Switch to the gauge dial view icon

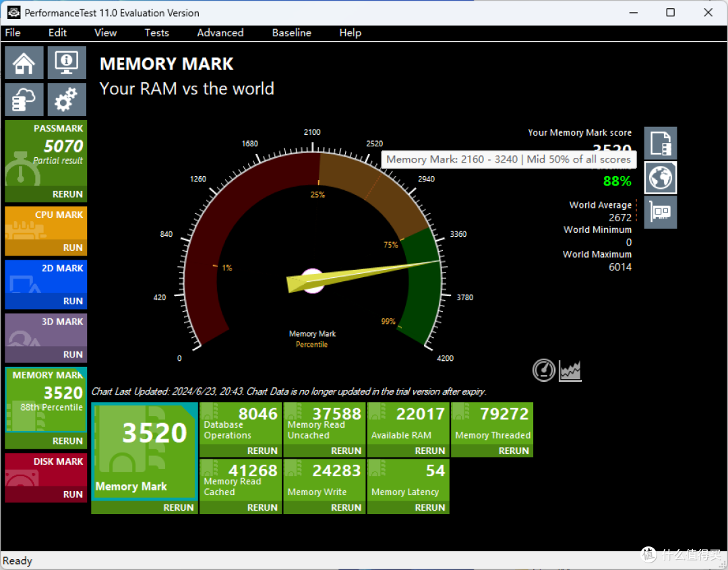click(x=544, y=370)
